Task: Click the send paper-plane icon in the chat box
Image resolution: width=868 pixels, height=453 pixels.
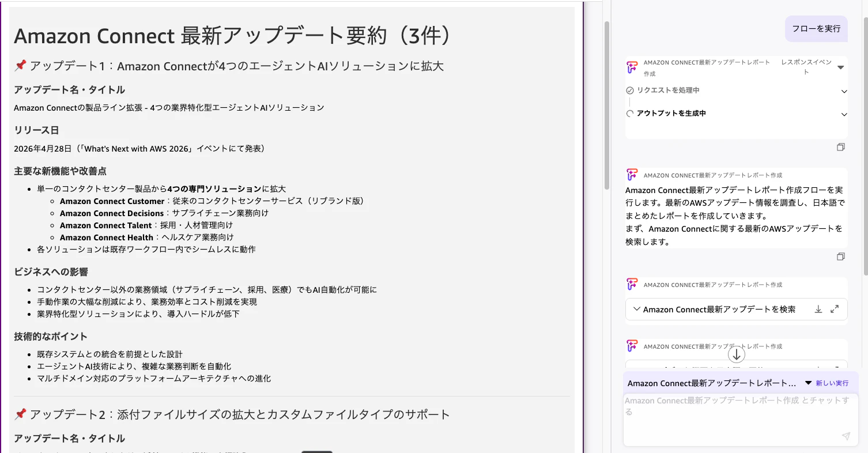Action: pos(846,436)
